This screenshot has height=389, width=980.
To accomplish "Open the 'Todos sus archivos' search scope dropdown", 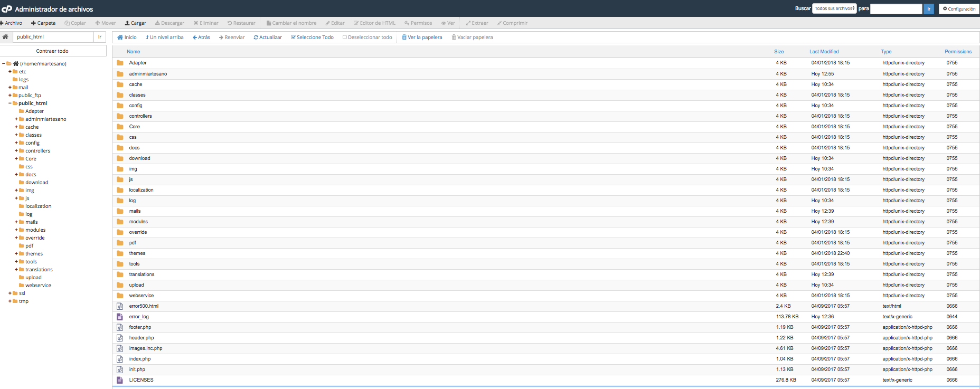I will 834,8.
